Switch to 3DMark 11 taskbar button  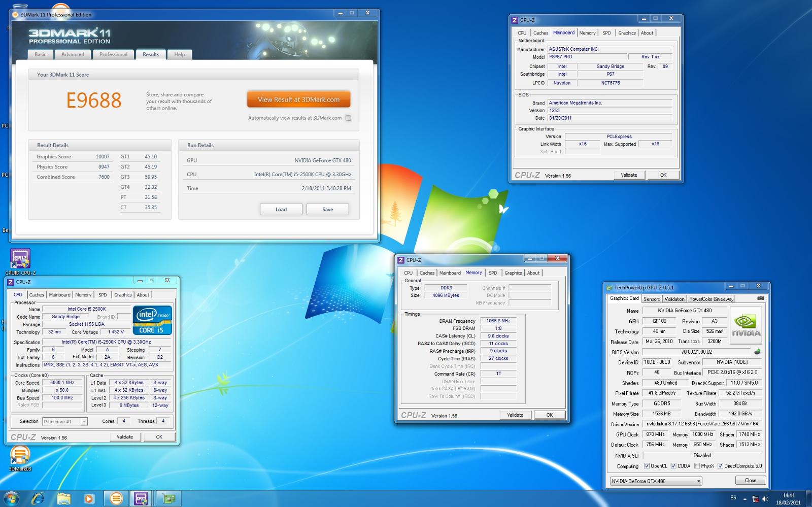point(116,499)
